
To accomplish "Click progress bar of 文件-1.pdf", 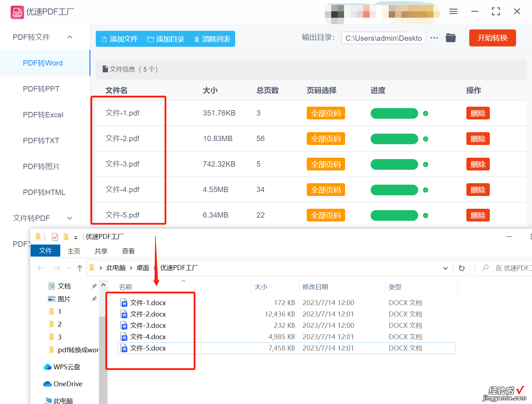I will (394, 113).
